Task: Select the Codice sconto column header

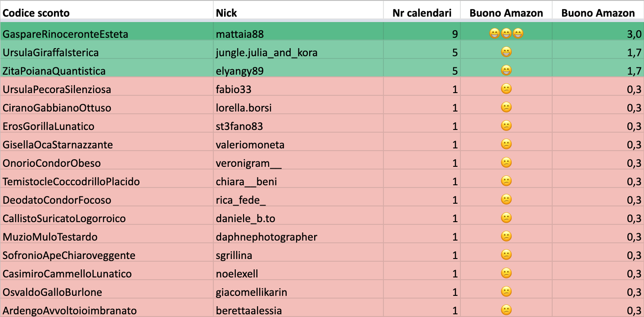Action: [x=107, y=13]
